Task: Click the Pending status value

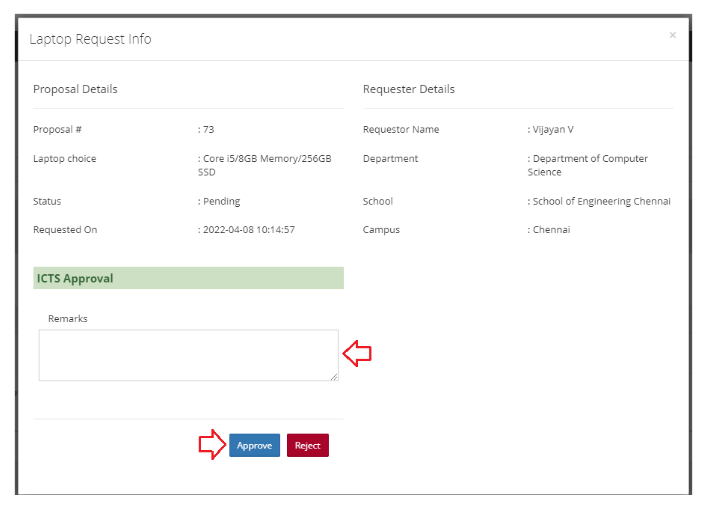Action: click(x=221, y=202)
